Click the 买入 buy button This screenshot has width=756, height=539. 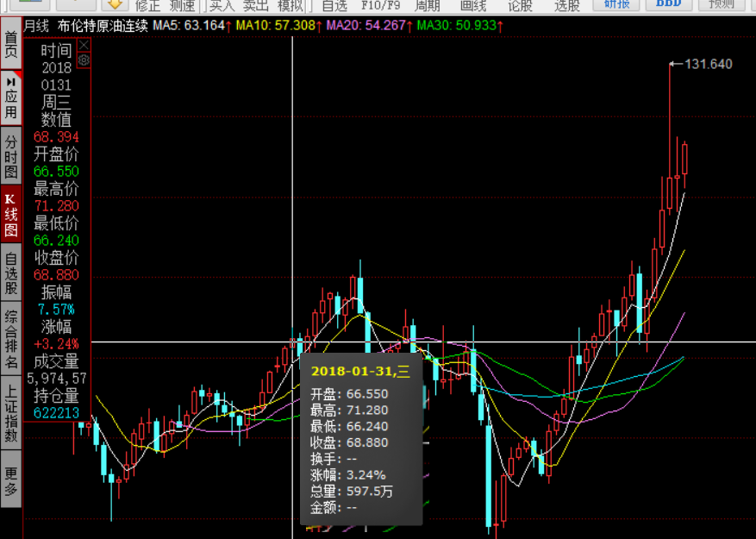tap(222, 6)
